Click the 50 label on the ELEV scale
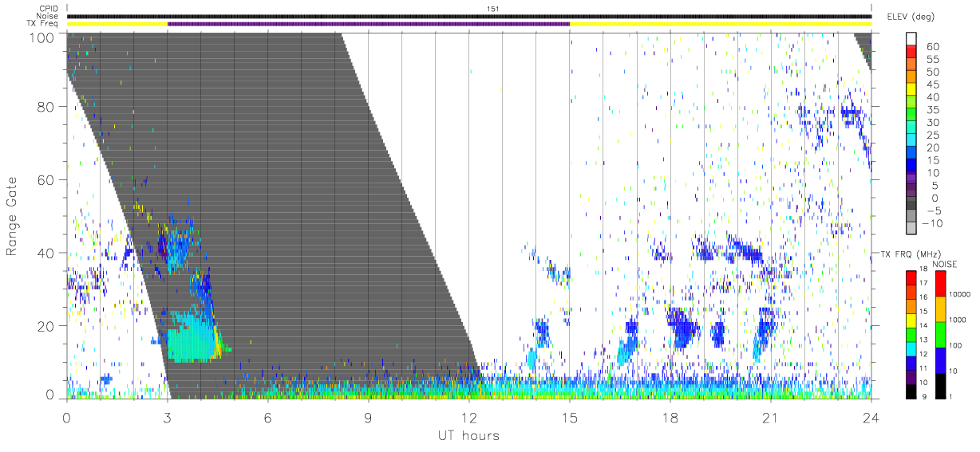Viewport: 980px width, 452px height. coord(931,73)
